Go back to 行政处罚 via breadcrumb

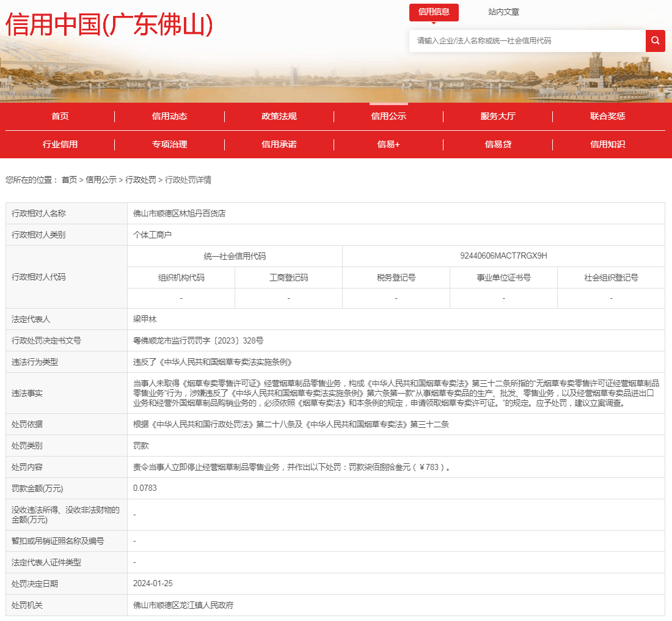(x=141, y=180)
